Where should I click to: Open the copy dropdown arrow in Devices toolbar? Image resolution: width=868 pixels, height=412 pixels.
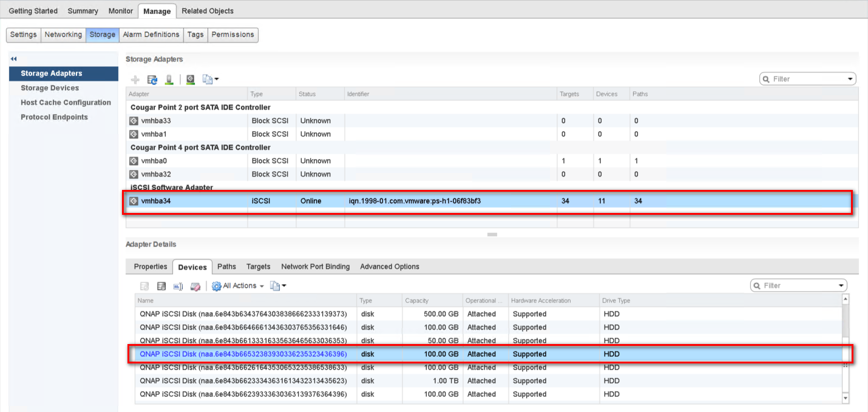point(283,286)
